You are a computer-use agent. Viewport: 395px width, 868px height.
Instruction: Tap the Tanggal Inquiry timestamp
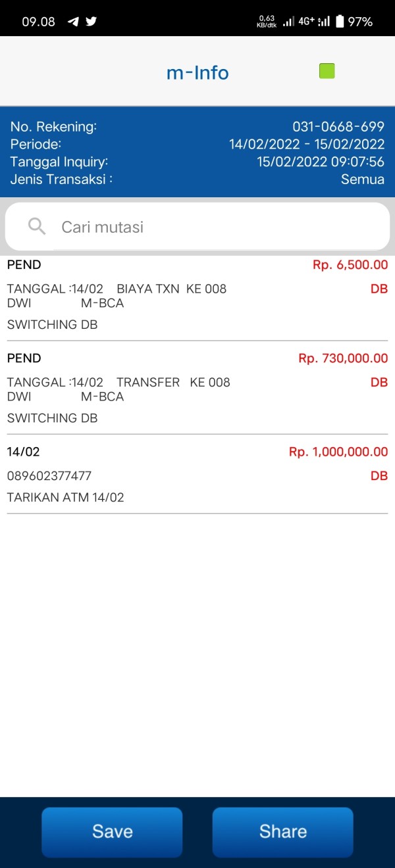click(x=321, y=162)
